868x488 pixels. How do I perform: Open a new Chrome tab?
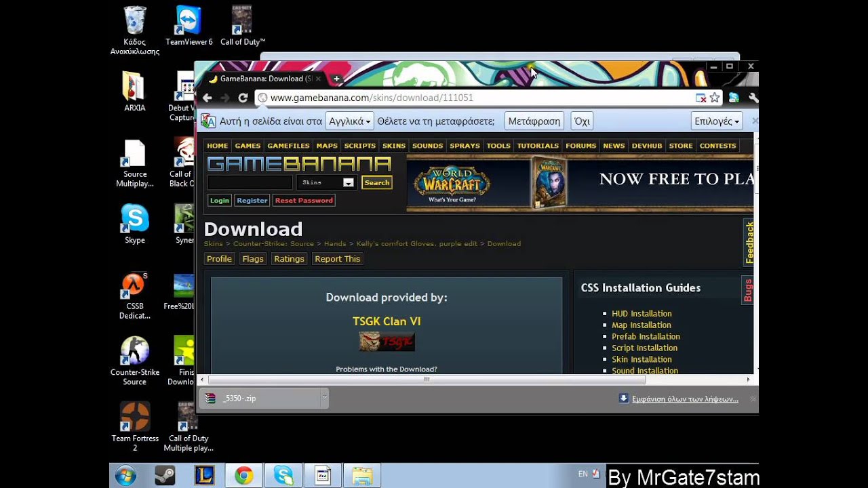pyautogui.click(x=336, y=79)
